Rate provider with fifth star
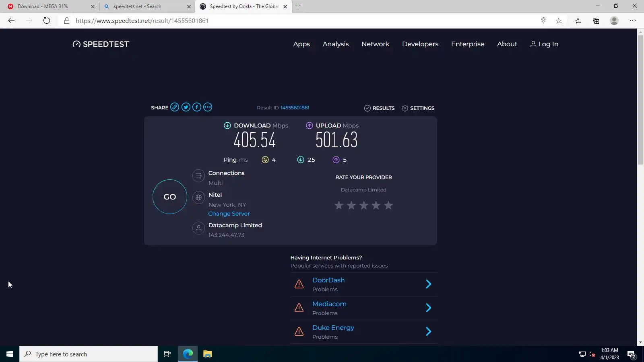644x362 pixels. tap(388, 206)
